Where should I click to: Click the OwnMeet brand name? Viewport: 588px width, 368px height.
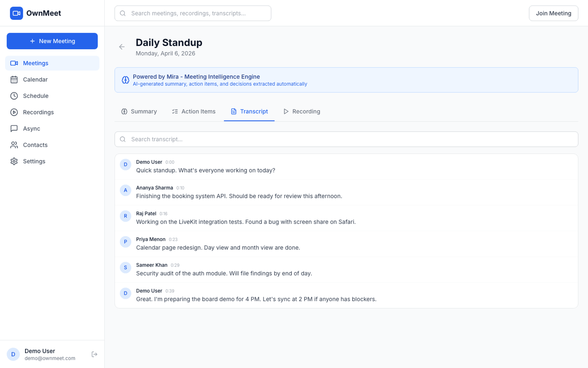(44, 13)
